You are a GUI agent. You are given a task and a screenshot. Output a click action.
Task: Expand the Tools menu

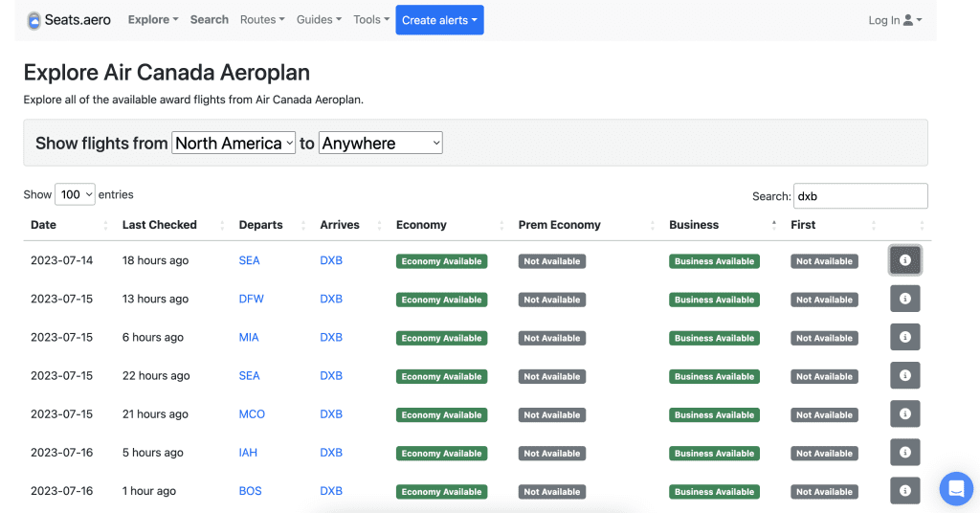pyautogui.click(x=371, y=19)
